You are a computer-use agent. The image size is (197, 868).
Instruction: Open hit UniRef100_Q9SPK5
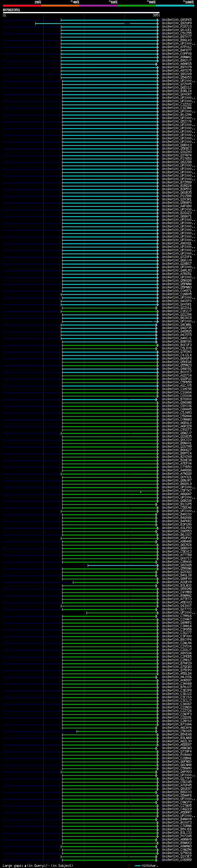[x=177, y=20]
